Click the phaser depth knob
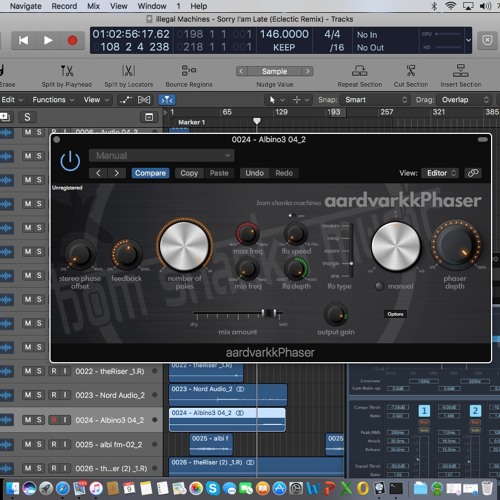500x500 pixels. [x=456, y=245]
